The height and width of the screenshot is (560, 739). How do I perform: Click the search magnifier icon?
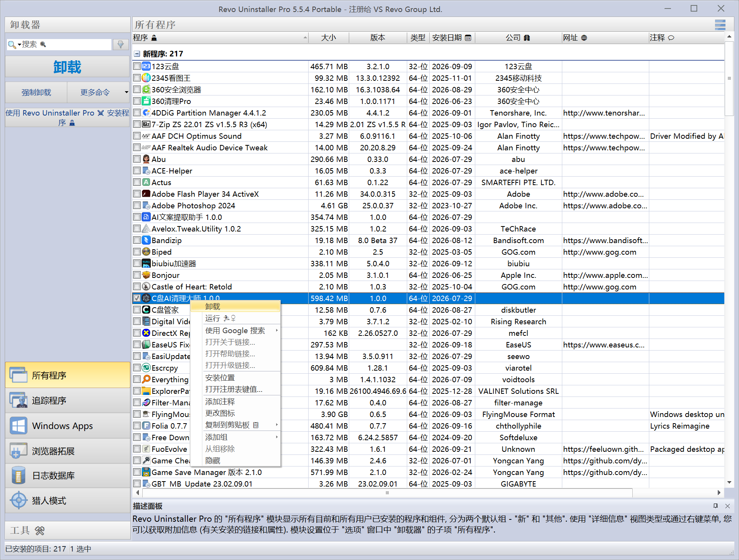click(x=12, y=44)
